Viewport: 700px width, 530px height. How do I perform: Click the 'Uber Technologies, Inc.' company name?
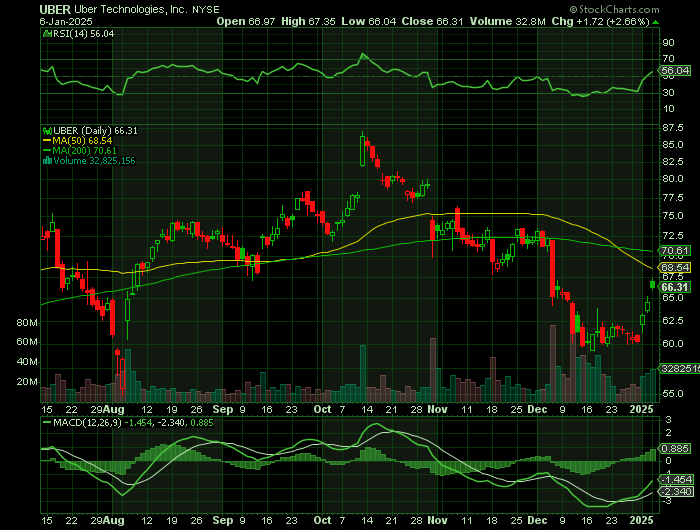131,9
